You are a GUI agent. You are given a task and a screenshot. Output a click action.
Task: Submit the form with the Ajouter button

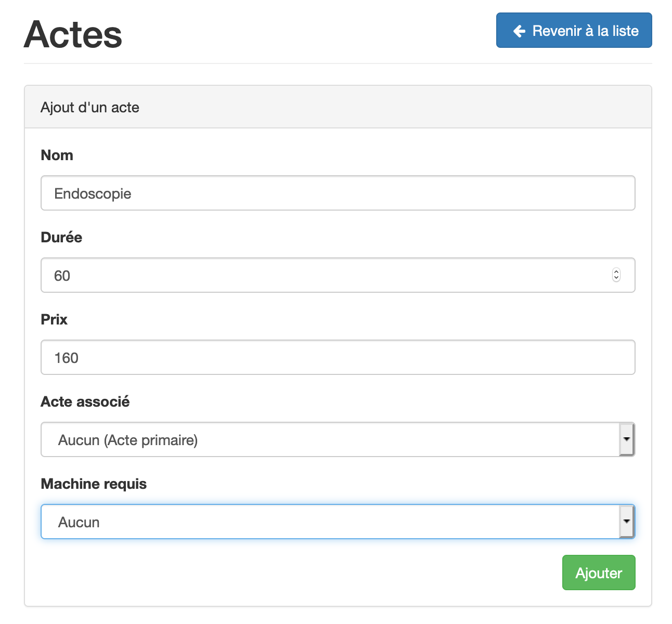(598, 573)
